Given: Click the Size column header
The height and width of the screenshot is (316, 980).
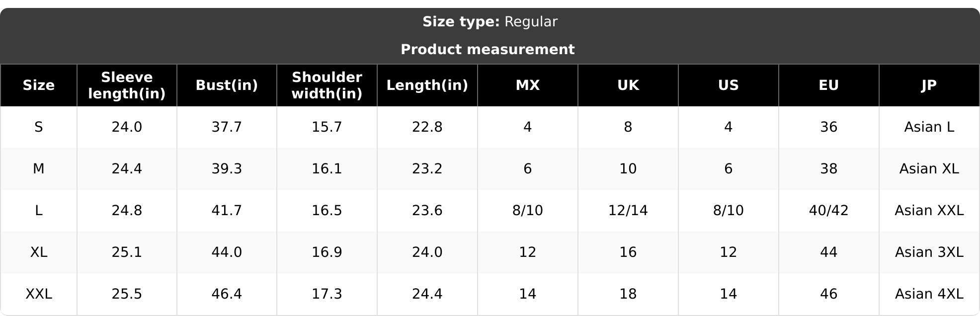Looking at the screenshot, I should pos(38,85).
